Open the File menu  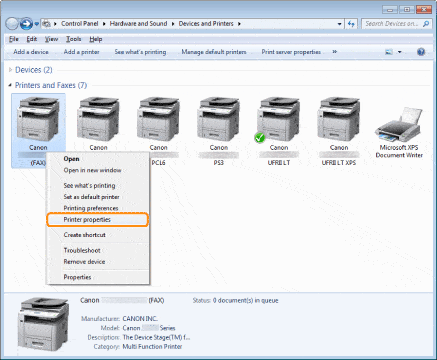(14, 39)
